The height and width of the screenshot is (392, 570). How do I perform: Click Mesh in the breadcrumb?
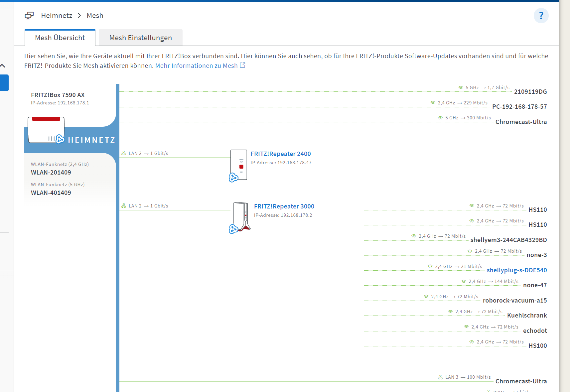(95, 16)
